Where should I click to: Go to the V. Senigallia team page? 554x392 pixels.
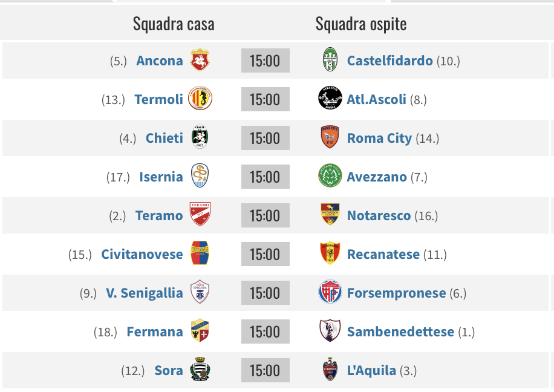(x=145, y=293)
